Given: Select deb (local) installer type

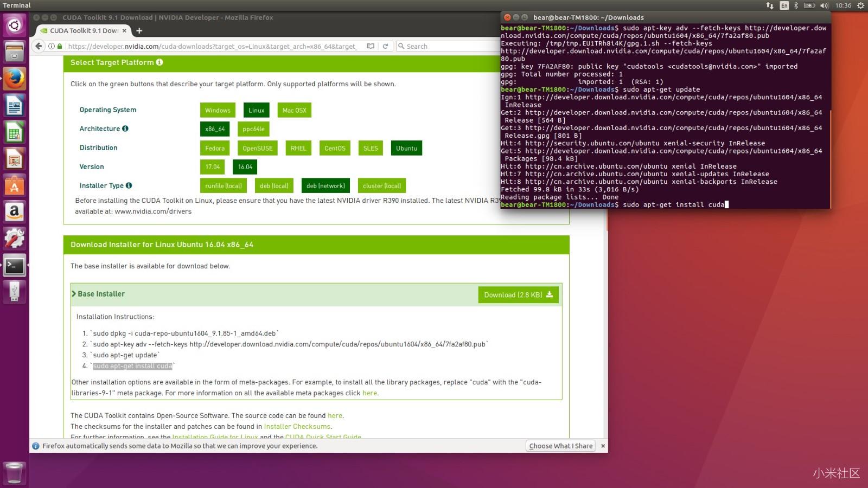Looking at the screenshot, I should [x=274, y=186].
